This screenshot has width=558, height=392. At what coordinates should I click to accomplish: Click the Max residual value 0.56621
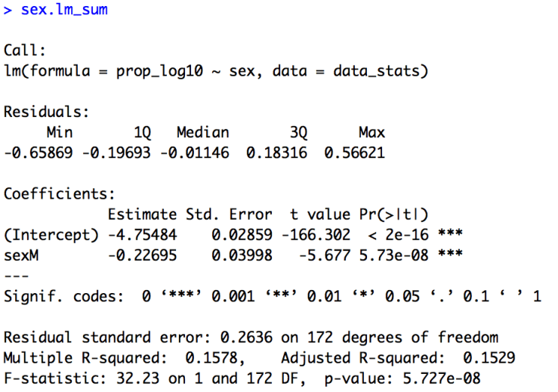pos(354,153)
